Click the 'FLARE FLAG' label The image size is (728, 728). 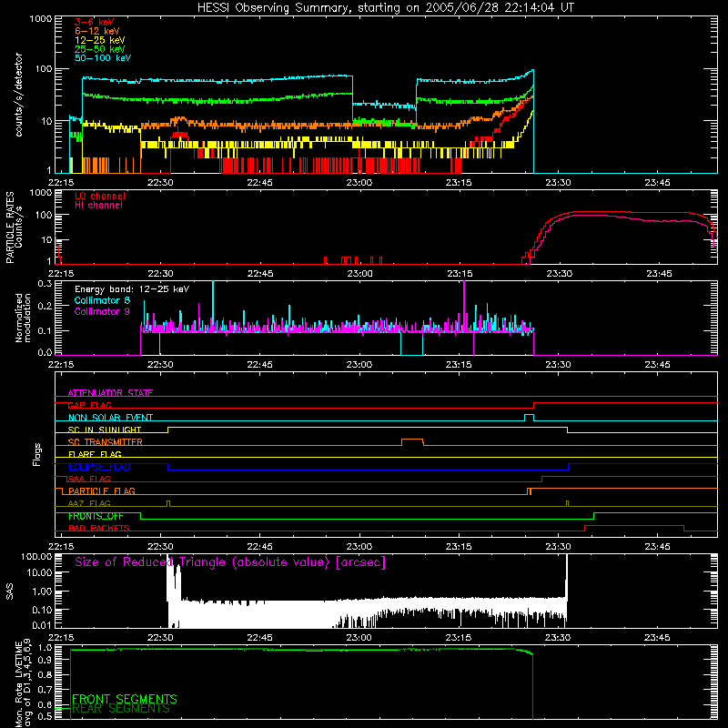click(95, 454)
